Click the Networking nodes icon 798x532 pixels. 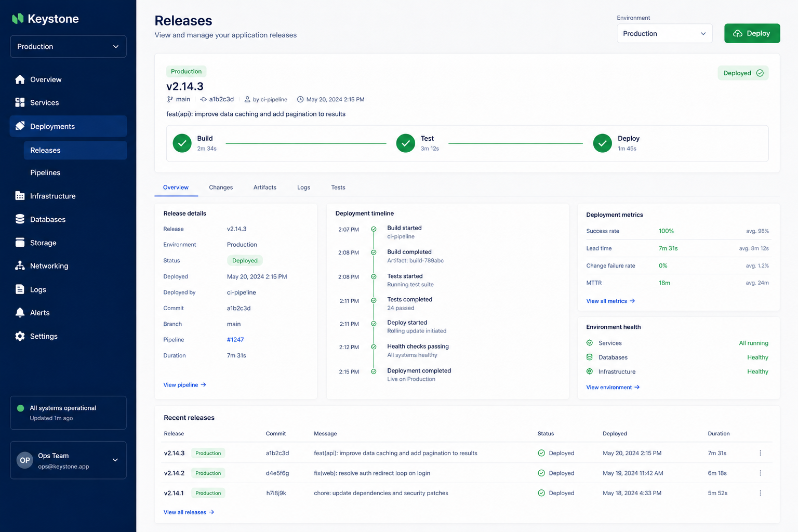coord(20,265)
